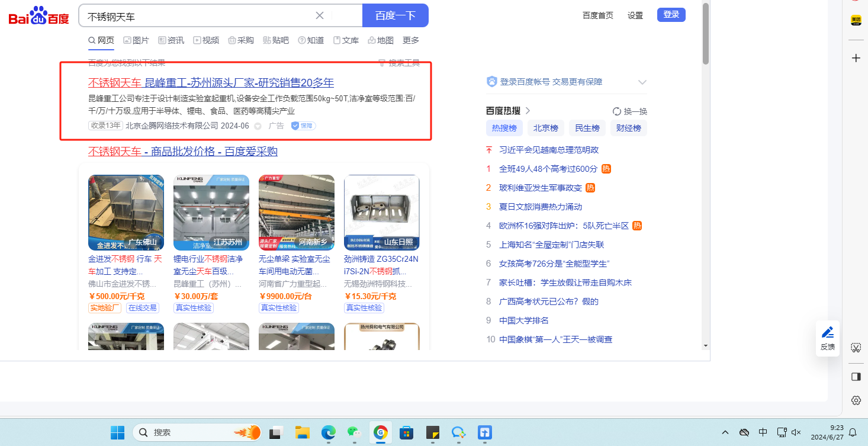
Task: Open the 山东日照 casting product thumbnail
Action: point(382,213)
